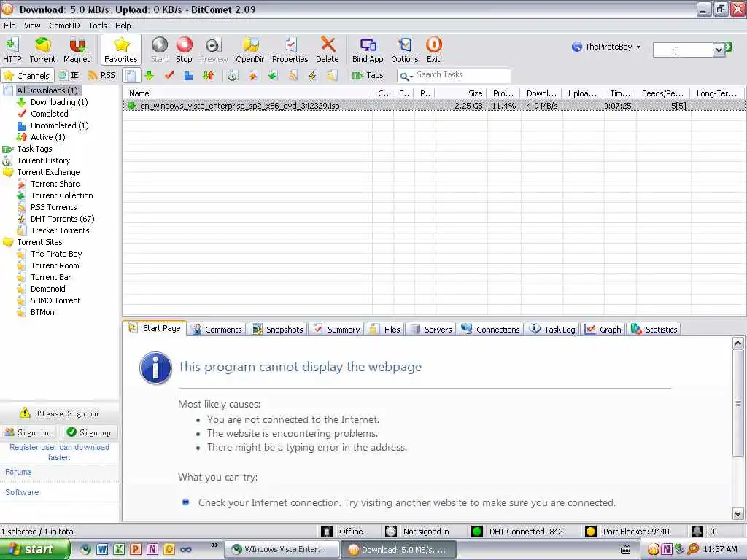The image size is (747, 560).
Task: Expand the search box history dropdown arrow
Action: [x=719, y=50]
